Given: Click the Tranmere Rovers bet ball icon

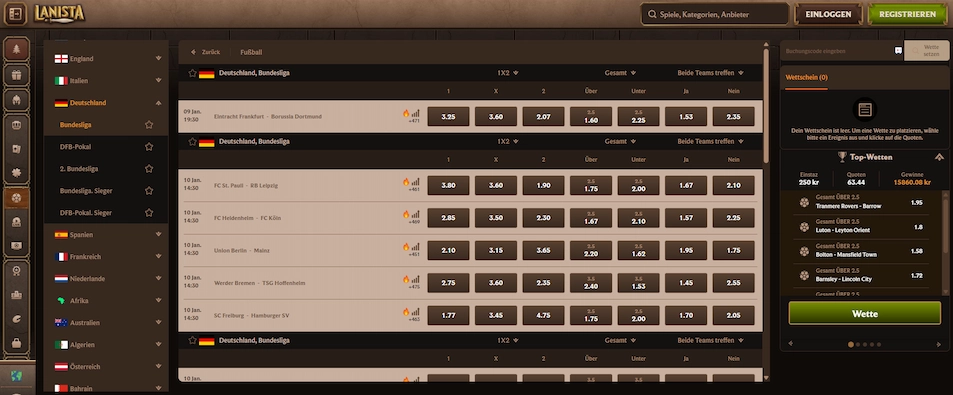Looking at the screenshot, I should 804,202.
